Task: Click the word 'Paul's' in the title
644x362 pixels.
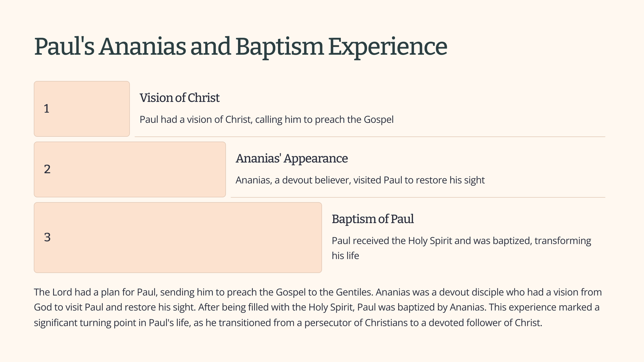Action: coord(64,47)
